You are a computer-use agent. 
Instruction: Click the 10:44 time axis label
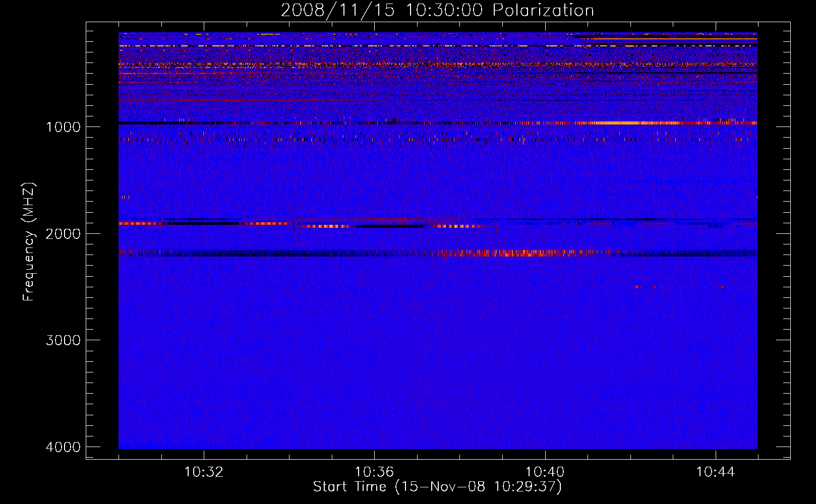click(716, 472)
